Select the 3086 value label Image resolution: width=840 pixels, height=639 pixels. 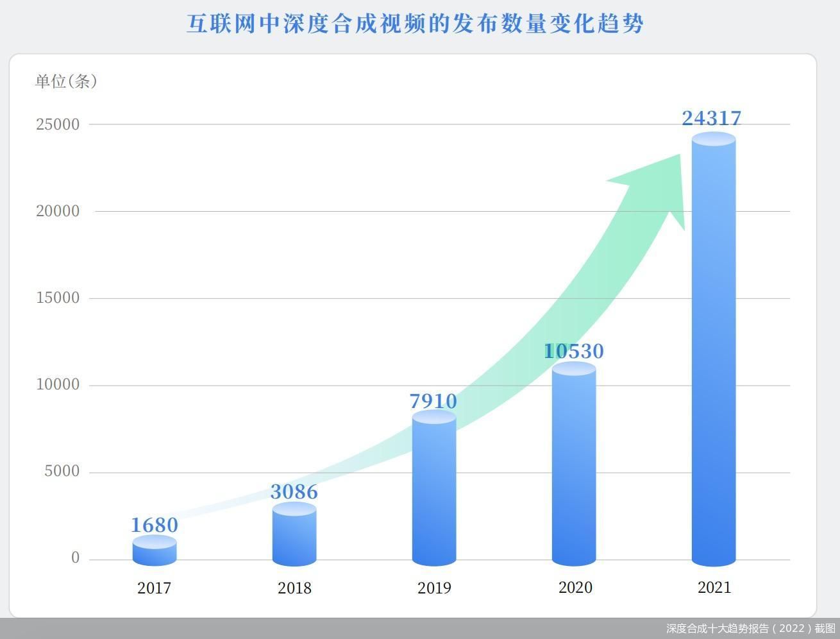pyautogui.click(x=294, y=492)
